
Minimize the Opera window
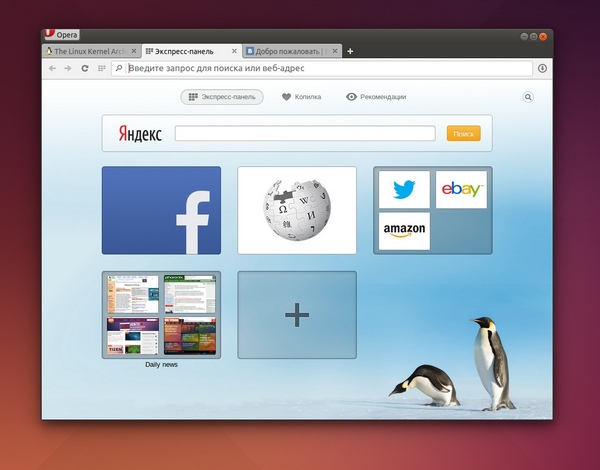[x=524, y=37]
